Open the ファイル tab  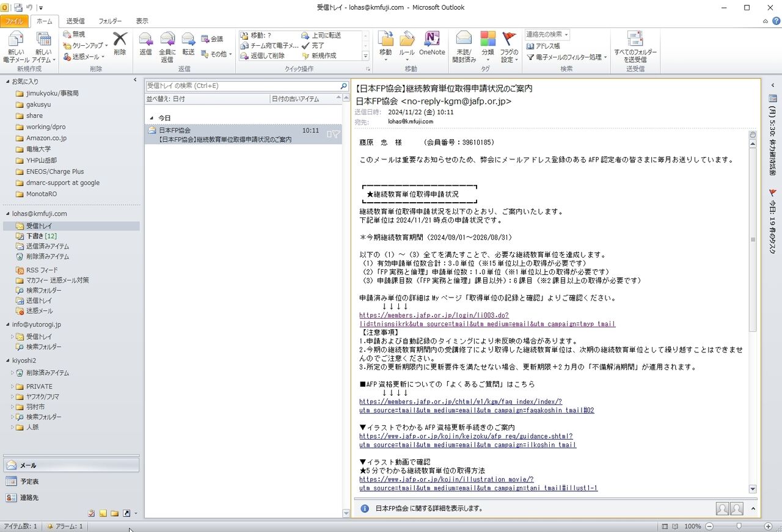14,21
